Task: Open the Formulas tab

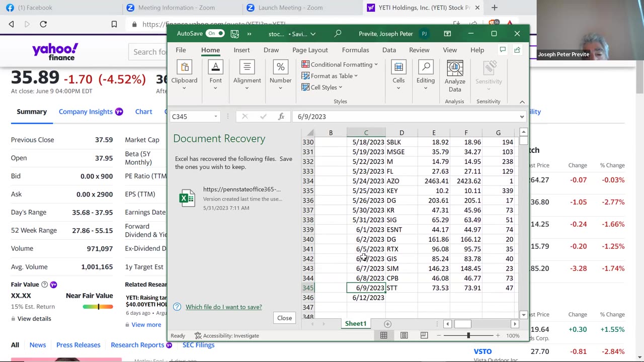Action: (x=355, y=50)
